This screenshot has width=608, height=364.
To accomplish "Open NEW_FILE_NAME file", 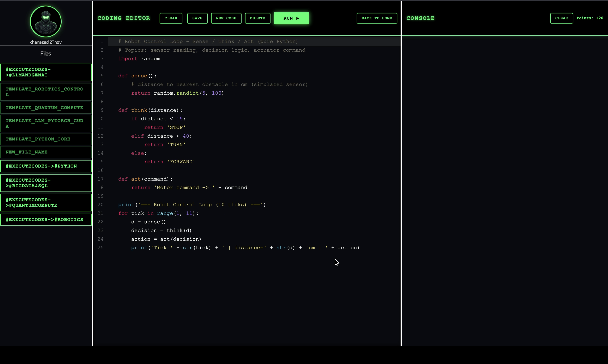I will [46, 152].
